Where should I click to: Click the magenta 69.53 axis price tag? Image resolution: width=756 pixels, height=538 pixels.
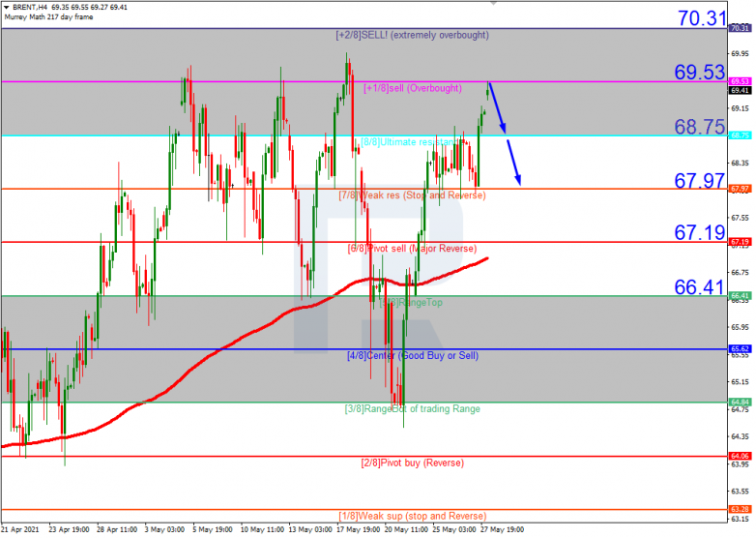(741, 81)
